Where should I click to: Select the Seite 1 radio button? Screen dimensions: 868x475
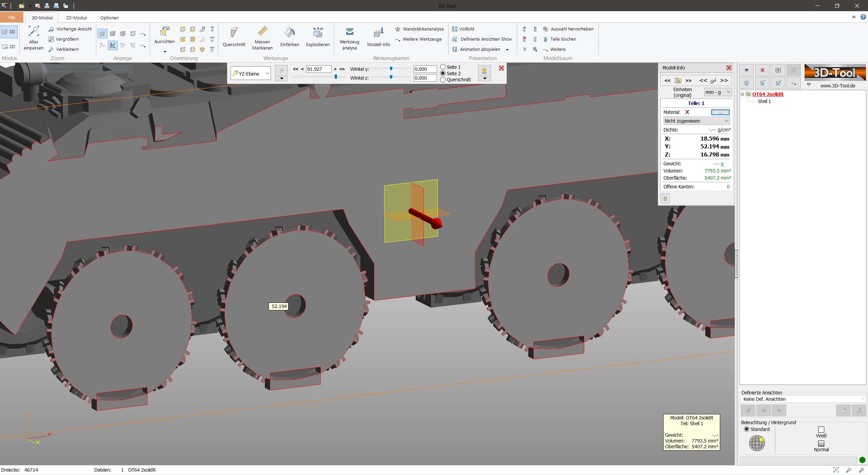pyautogui.click(x=443, y=67)
